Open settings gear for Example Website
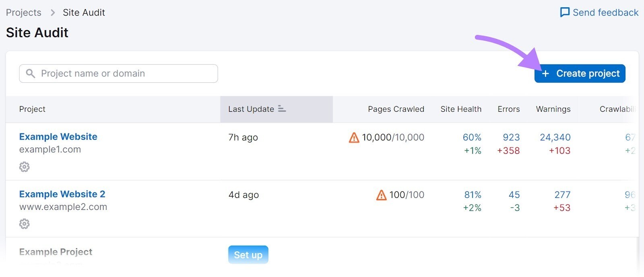Image resolution: width=644 pixels, height=277 pixels. point(25,167)
